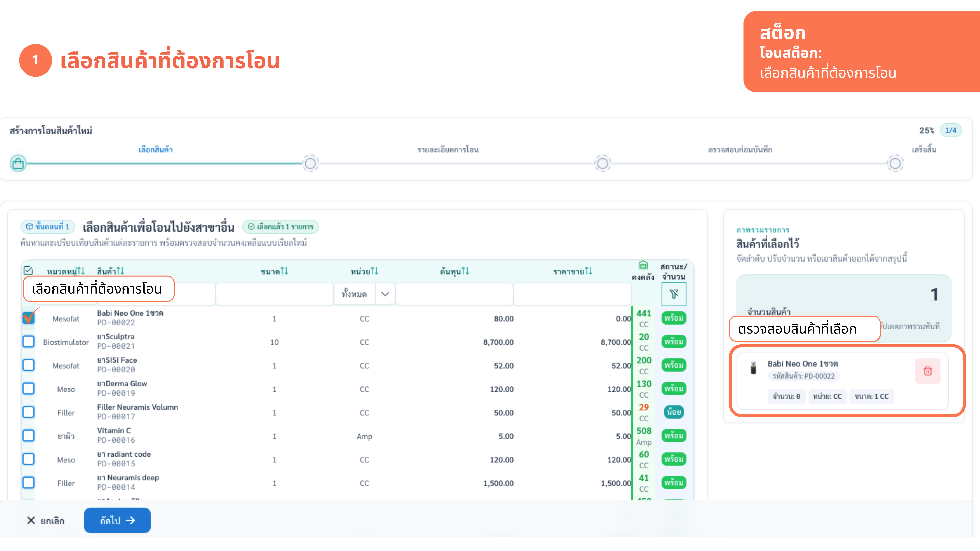Click the พร้อม badge on Vitamin C row
The height and width of the screenshot is (551, 980).
(674, 436)
